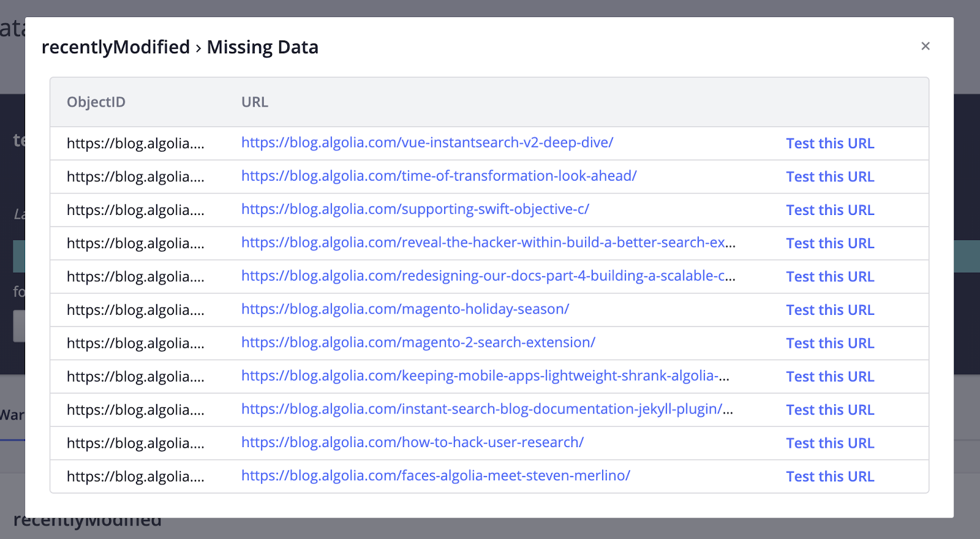
Task: Click the URL column header
Action: click(255, 102)
